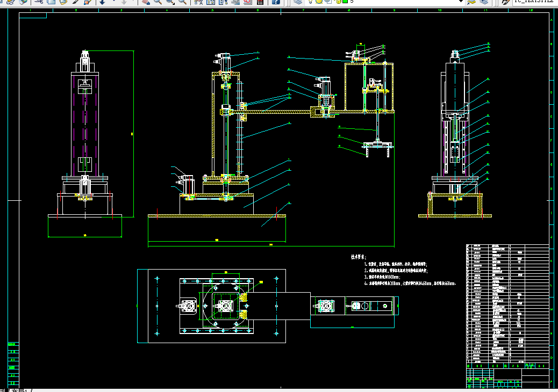Click the Zoom Previous magnifier
The height and width of the screenshot is (392, 558).
pyautogui.click(x=182, y=2)
